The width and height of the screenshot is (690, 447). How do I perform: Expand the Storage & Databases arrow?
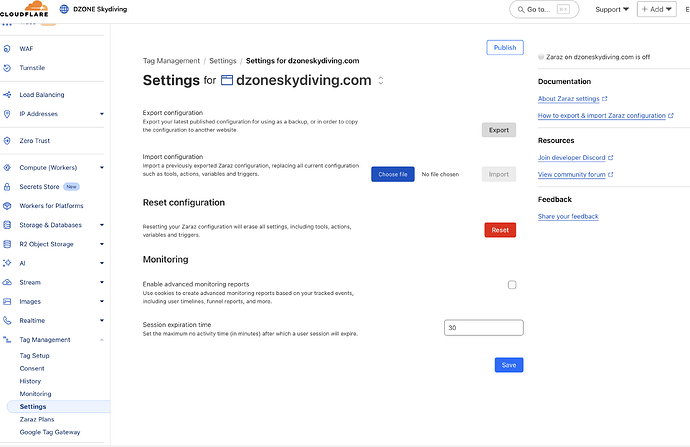click(102, 225)
